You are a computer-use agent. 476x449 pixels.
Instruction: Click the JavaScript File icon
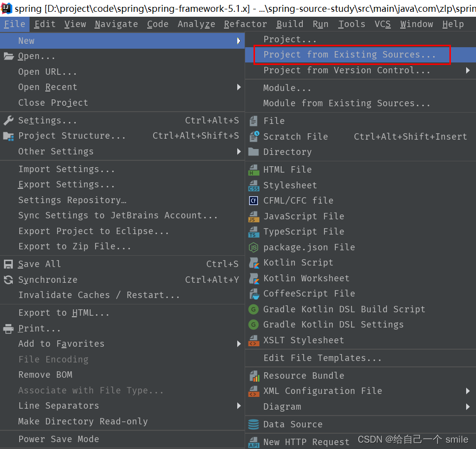click(254, 216)
